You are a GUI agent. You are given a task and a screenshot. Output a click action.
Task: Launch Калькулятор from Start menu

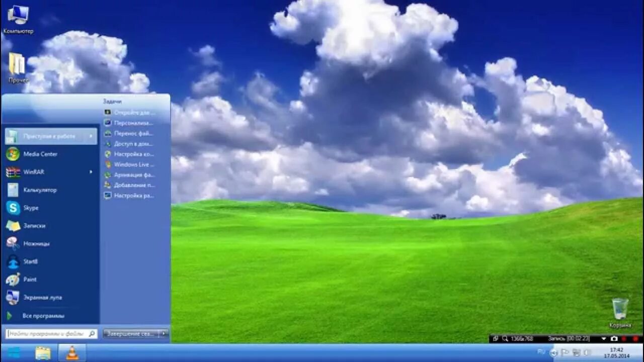50,190
